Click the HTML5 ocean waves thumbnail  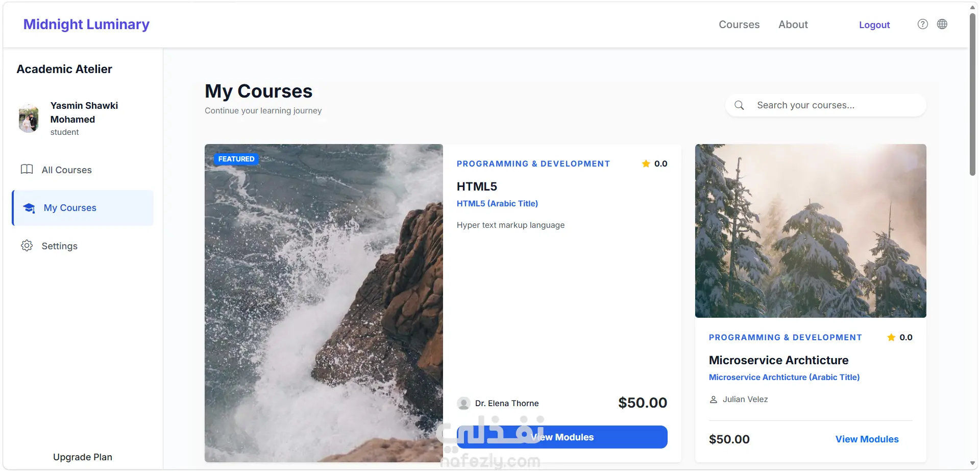pyautogui.click(x=324, y=303)
